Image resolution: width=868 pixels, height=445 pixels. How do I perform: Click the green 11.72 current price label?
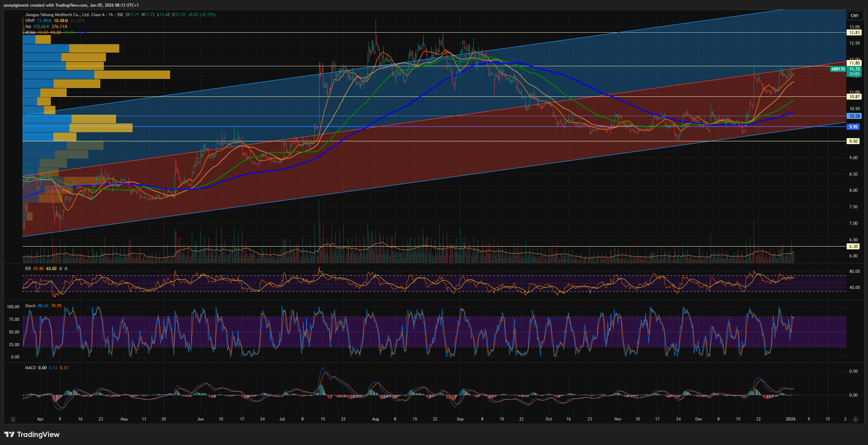coord(854,69)
